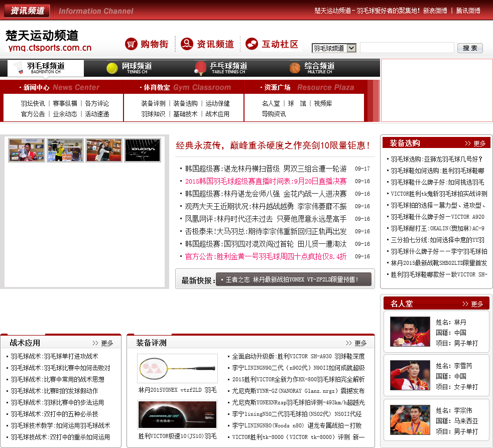The height and width of the screenshot is (448, 493).
Task: Click into the search text field
Action: point(407,48)
